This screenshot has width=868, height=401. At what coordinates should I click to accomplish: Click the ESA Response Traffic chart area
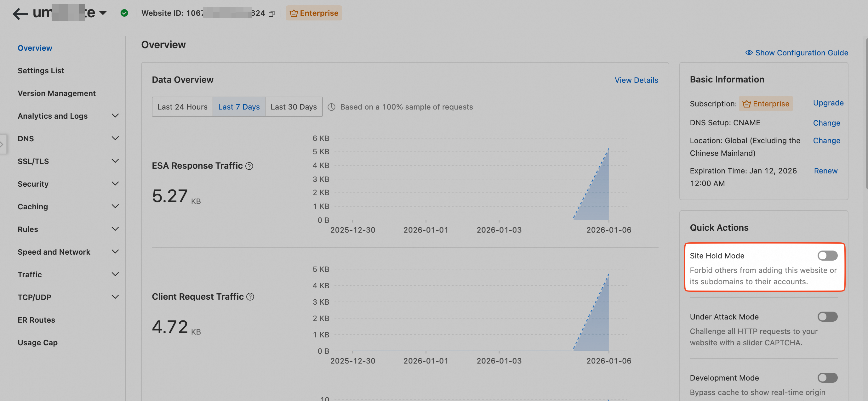point(481,179)
